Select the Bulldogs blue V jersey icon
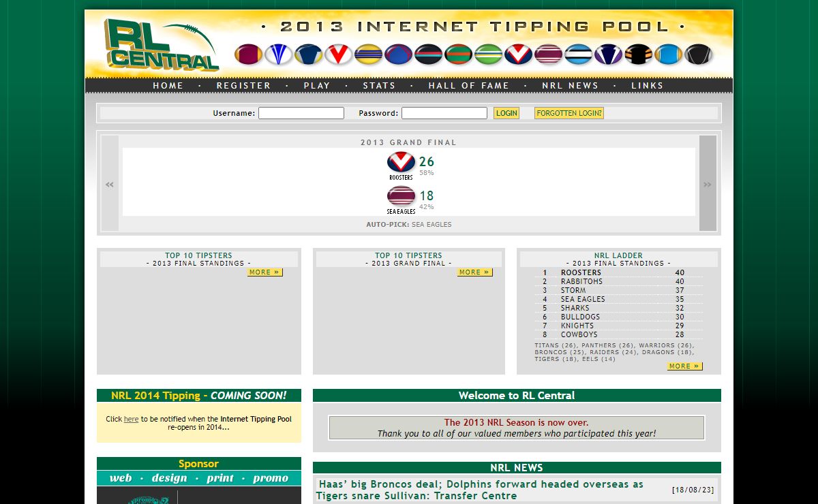 [279, 54]
